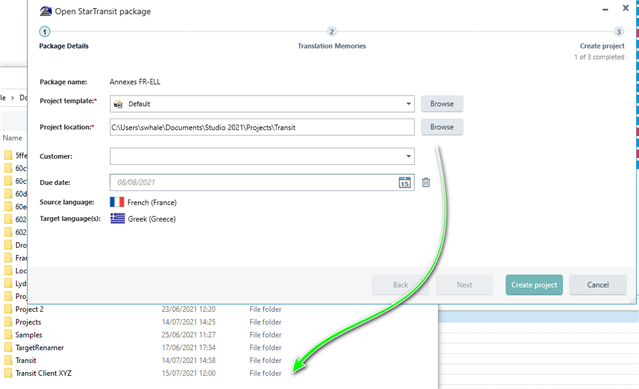Image resolution: width=639 pixels, height=389 pixels.
Task: Click the date '14/07/2021 14:25'
Action: click(188, 322)
